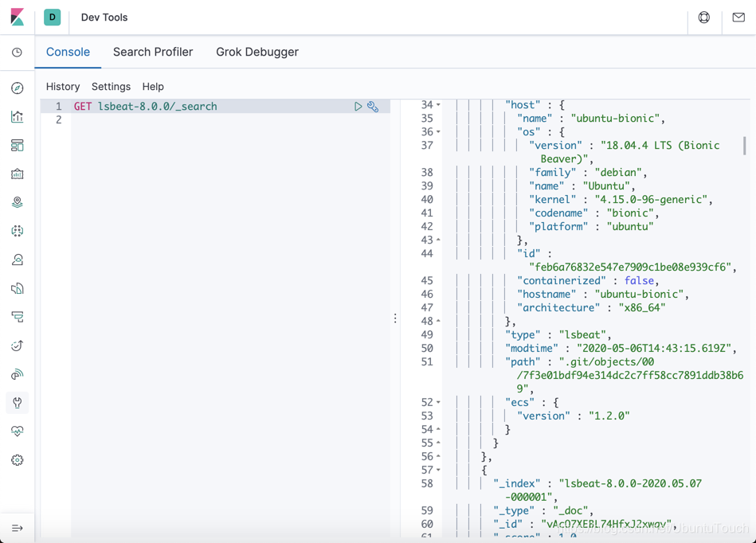Viewport: 756px width, 543px height.
Task: Open Uptime icon in sidebar
Action: tap(18, 346)
